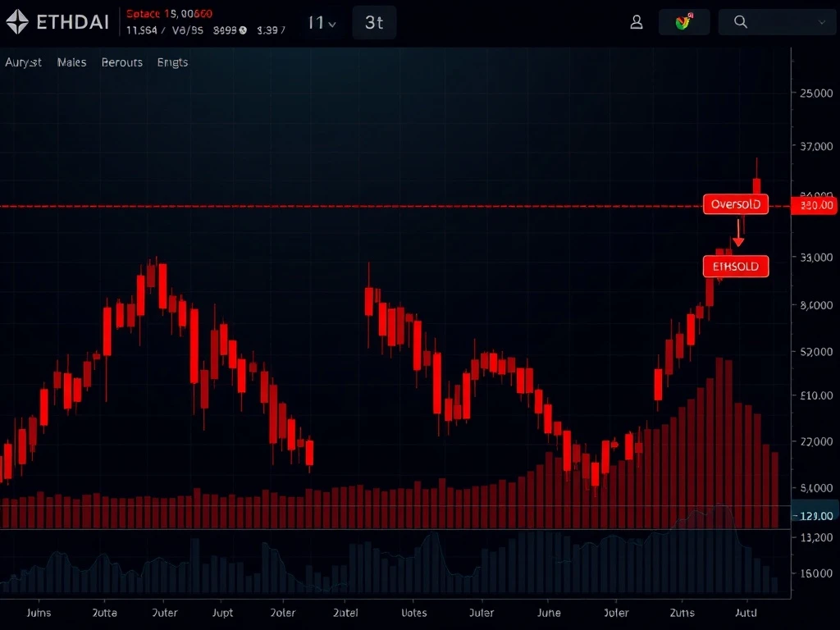The height and width of the screenshot is (630, 840).
Task: Click the ETHSOLD red label
Action: 736,267
